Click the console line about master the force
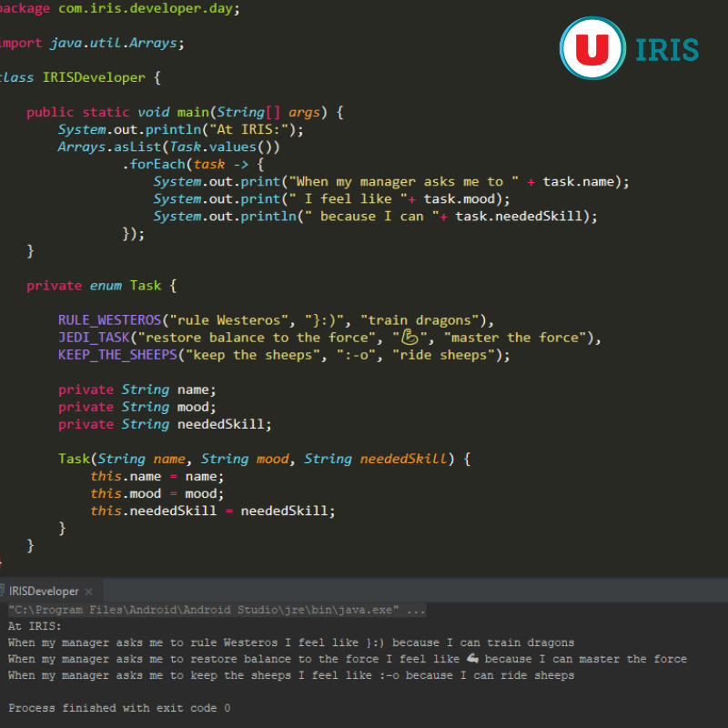The image size is (728, 728). [348, 659]
